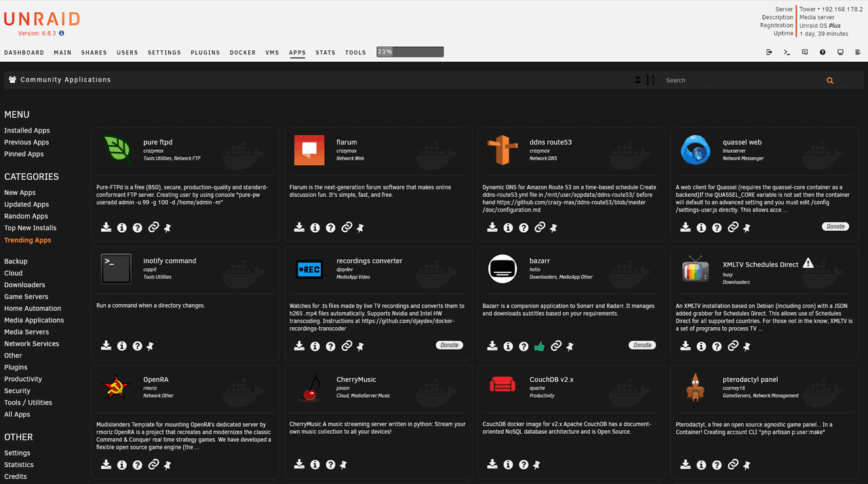
Task: Open support help for ddns route53
Action: 524,227
